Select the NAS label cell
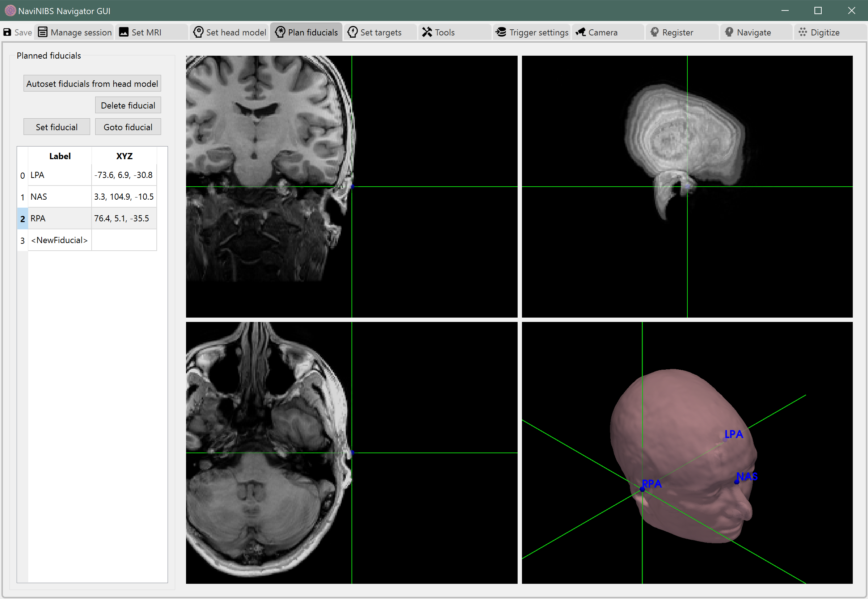This screenshot has width=868, height=599. (x=60, y=197)
